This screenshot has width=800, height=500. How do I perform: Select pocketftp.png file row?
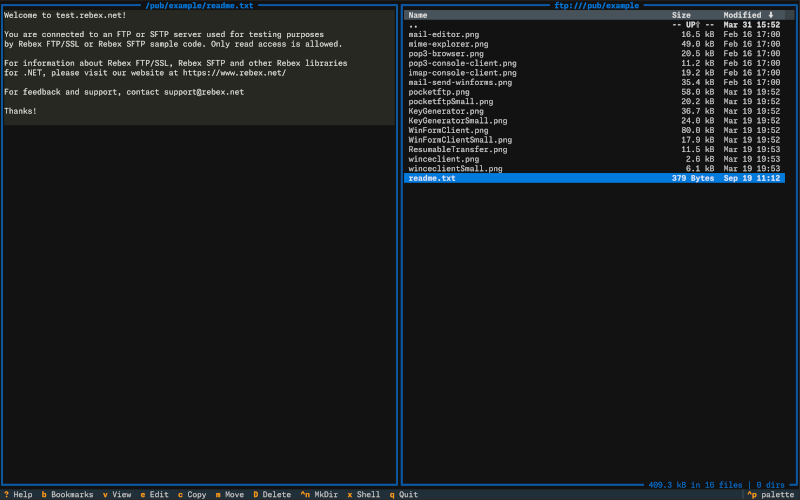[x=594, y=92]
